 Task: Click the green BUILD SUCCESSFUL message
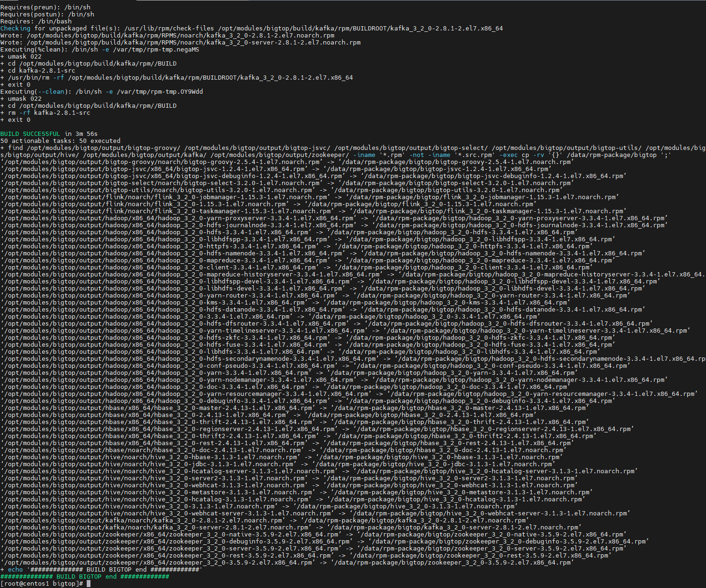(30, 134)
